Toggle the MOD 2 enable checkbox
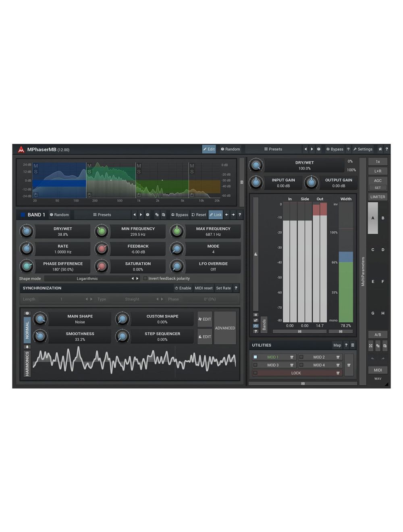Screen dimensions: 403x532 301,357
